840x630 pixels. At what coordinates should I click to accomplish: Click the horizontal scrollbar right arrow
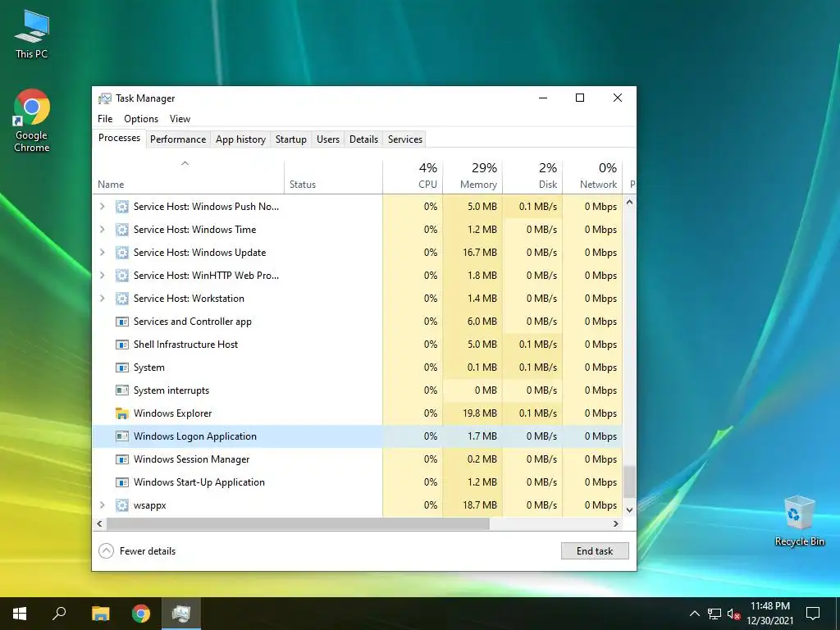tap(616, 524)
